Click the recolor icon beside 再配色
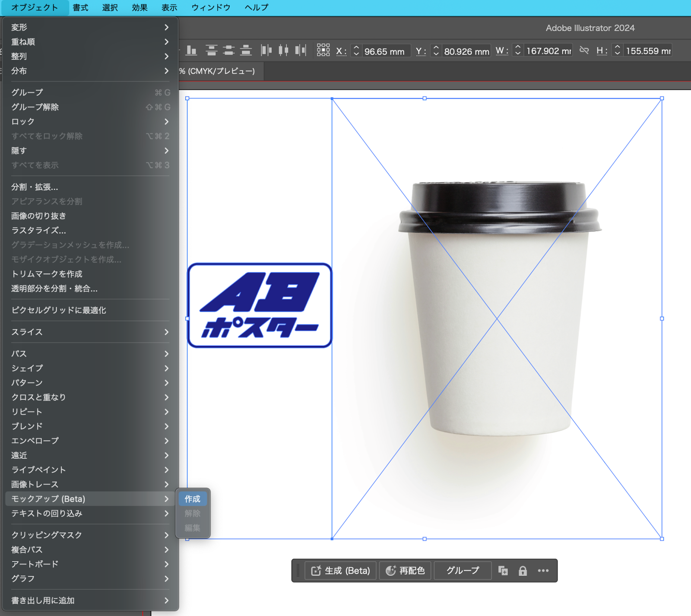This screenshot has width=691, height=616. [x=391, y=571]
